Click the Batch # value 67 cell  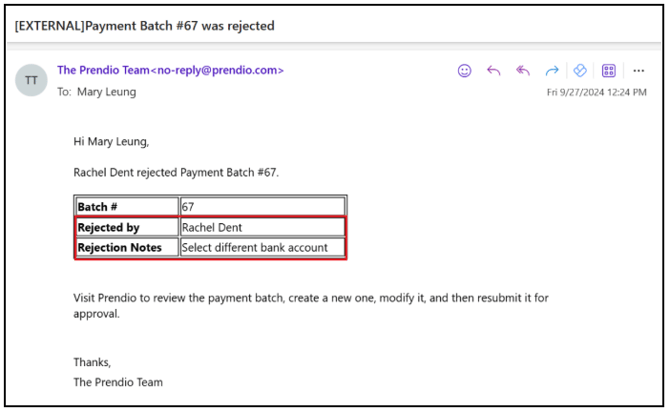(262, 207)
